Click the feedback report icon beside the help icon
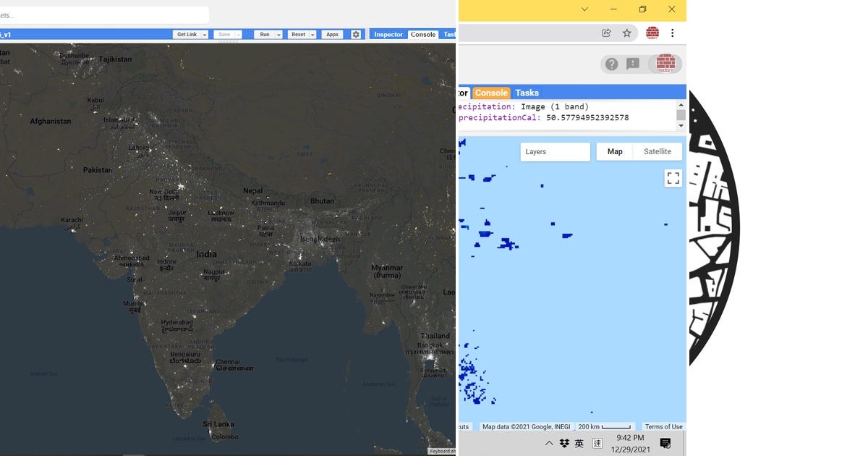The image size is (868, 456). [x=631, y=64]
